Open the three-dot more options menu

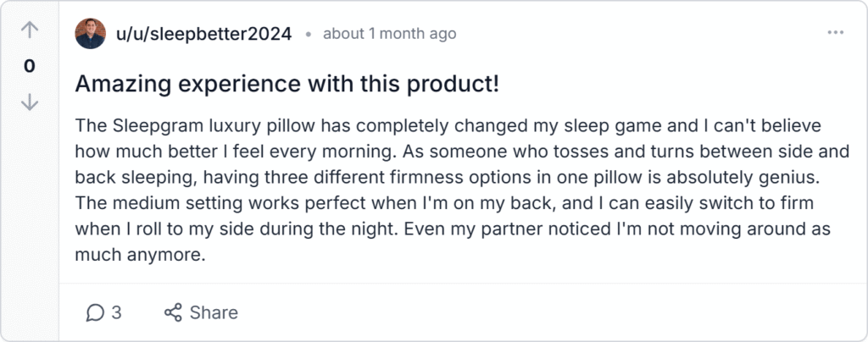click(835, 33)
